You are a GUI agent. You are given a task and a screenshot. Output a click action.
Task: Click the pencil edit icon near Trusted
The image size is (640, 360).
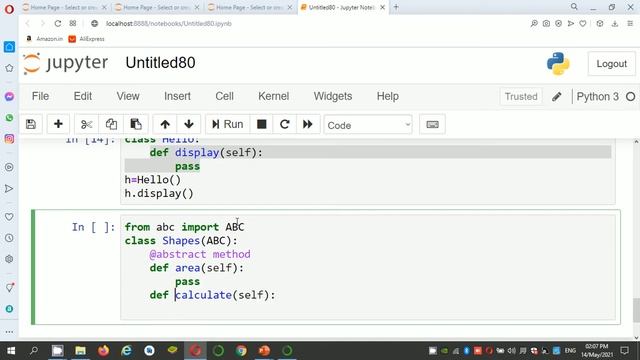[556, 97]
